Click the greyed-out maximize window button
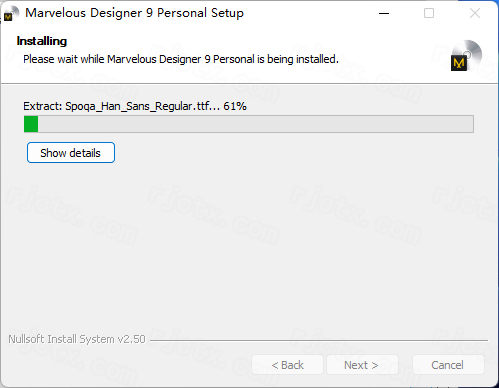Screen dimensions: 499x388 [429, 13]
